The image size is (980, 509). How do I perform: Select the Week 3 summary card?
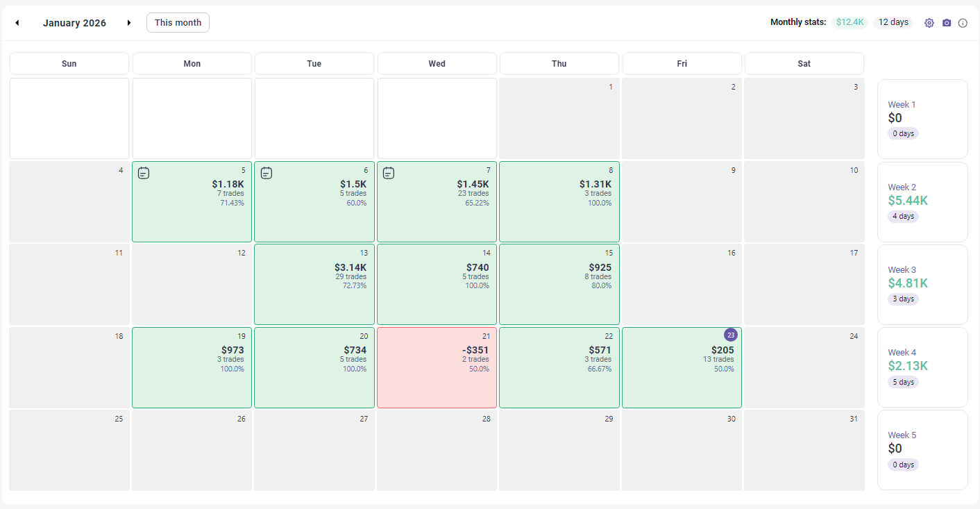click(922, 284)
